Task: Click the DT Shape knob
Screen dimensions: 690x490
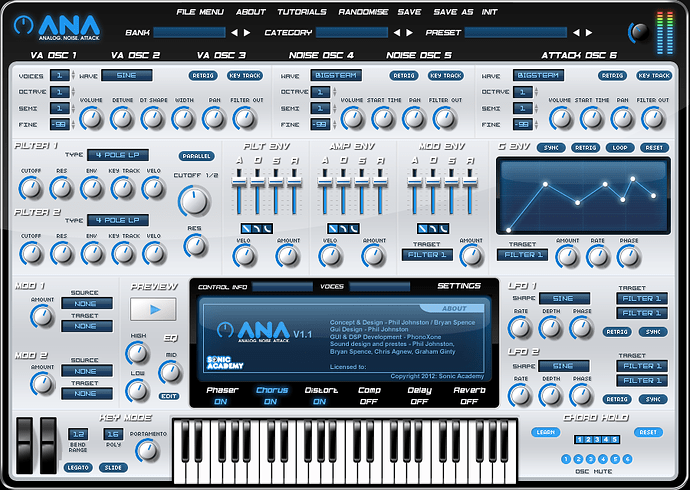Action: pyautogui.click(x=153, y=118)
